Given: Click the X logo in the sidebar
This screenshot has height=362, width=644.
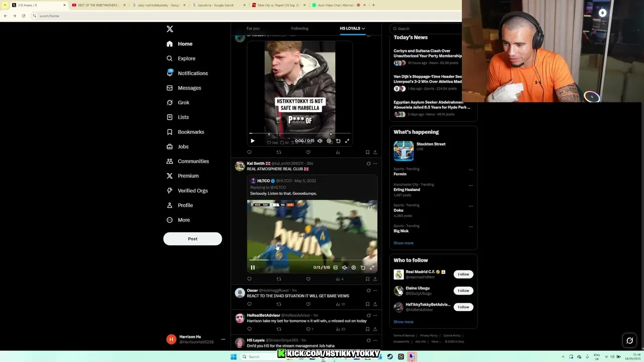Looking at the screenshot, I should [170, 29].
